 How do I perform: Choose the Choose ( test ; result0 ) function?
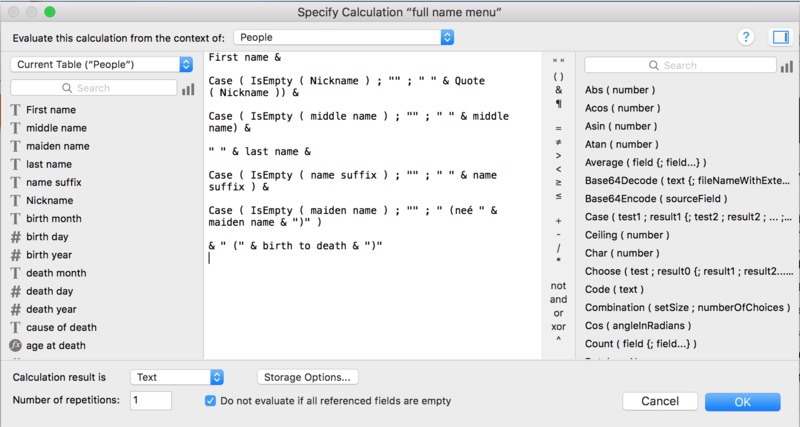[x=689, y=271]
